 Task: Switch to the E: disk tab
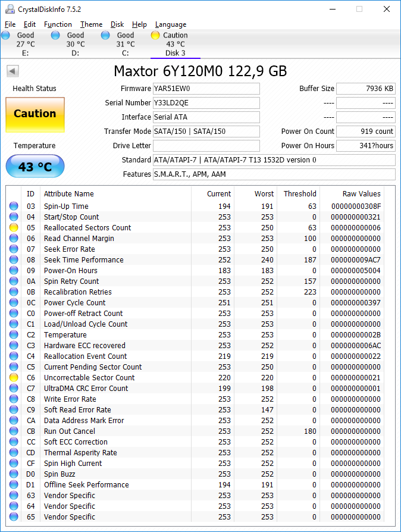[25, 44]
